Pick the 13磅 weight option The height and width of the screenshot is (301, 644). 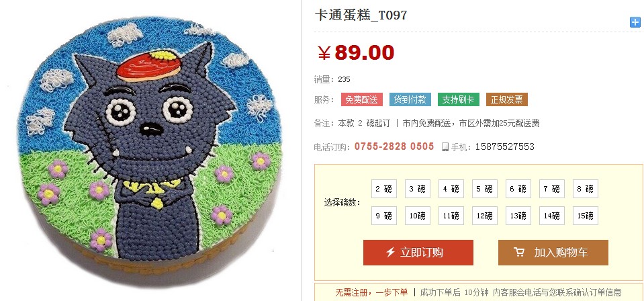click(x=518, y=216)
